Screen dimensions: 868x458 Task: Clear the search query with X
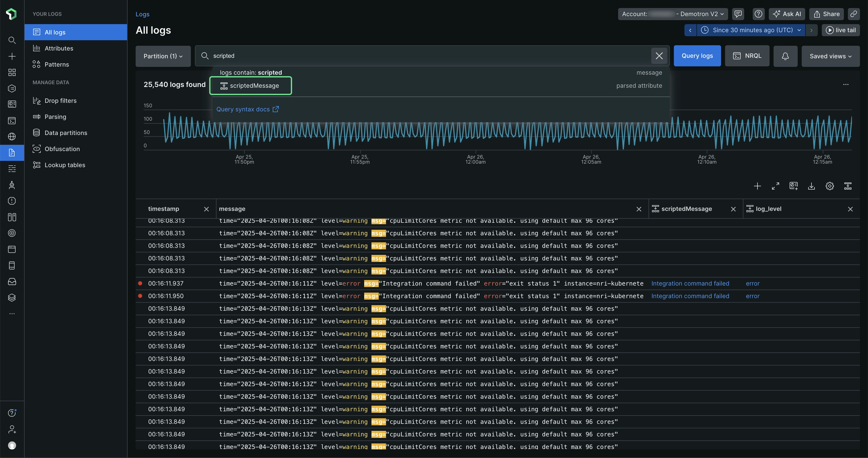click(659, 56)
